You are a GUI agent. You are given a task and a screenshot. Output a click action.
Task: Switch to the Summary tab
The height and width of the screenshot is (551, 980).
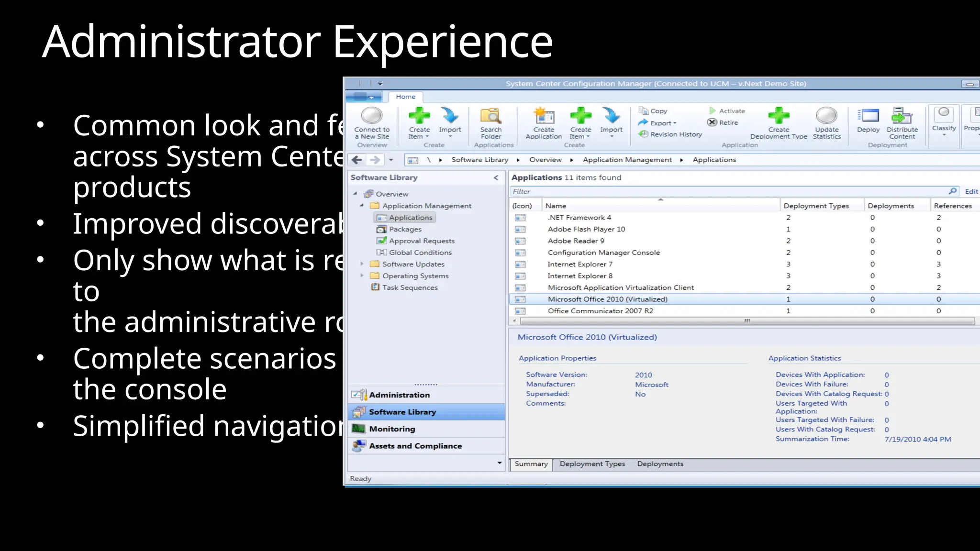(x=531, y=464)
